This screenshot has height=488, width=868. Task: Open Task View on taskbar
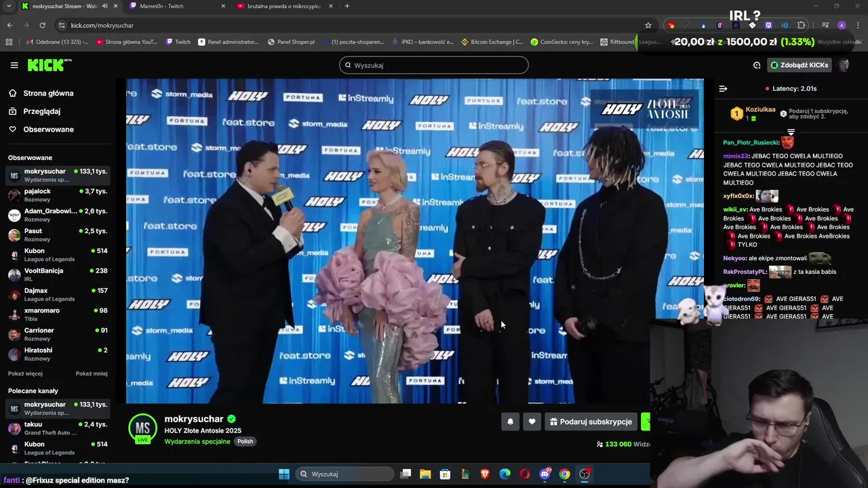[x=406, y=474]
